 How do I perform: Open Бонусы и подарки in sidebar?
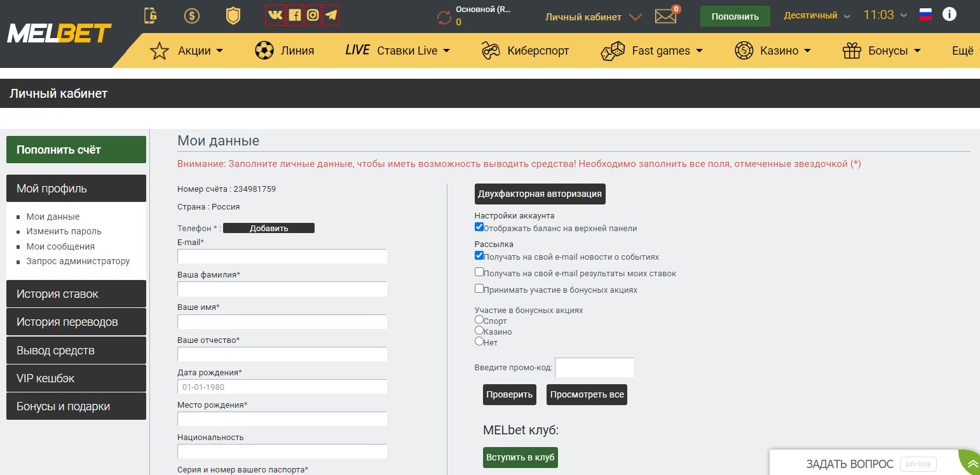[x=76, y=406]
